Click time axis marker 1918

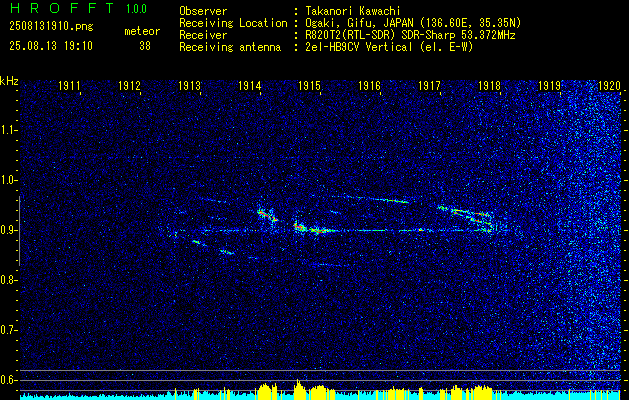(x=489, y=85)
